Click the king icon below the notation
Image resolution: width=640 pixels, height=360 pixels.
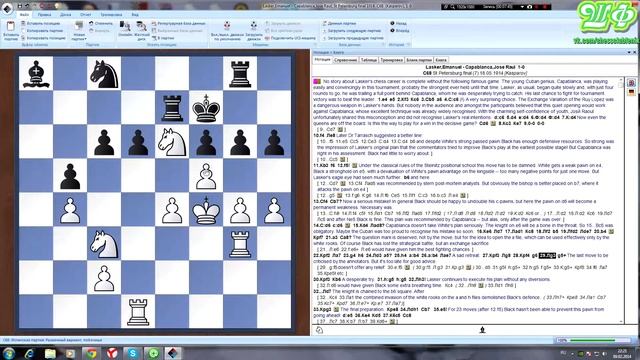click(482, 330)
